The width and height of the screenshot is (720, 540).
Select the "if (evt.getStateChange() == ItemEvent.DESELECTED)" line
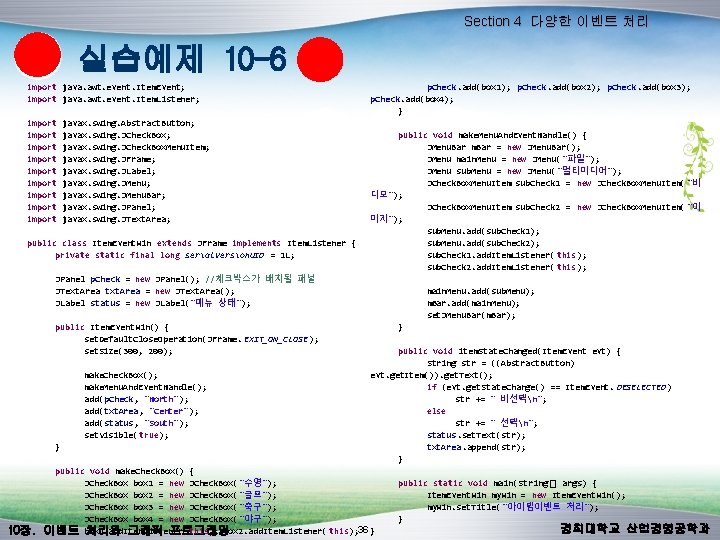coord(549,387)
